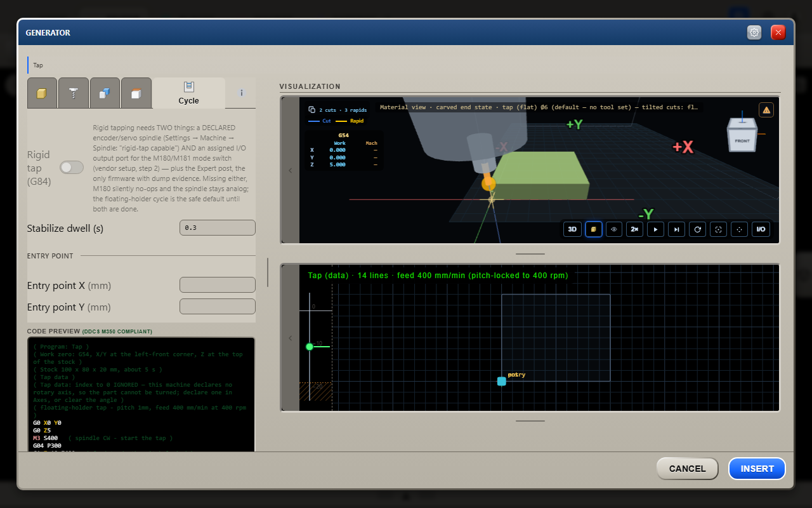Open the orange-topped cube tab
Screen dimensions: 812x508
(x=136, y=93)
